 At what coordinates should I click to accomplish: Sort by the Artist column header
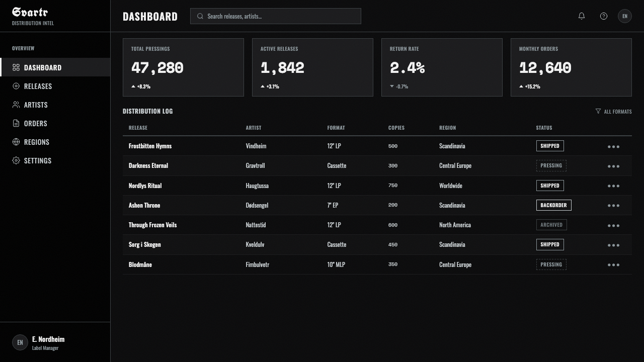254,128
